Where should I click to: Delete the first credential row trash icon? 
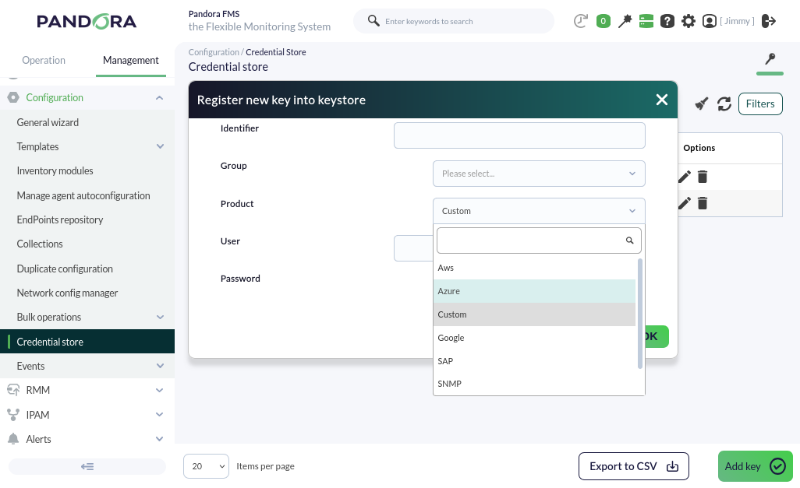click(x=703, y=177)
